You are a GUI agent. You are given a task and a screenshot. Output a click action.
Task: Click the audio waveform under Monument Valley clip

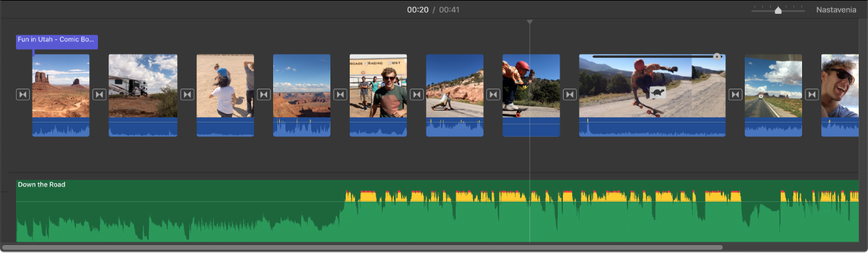point(61,127)
